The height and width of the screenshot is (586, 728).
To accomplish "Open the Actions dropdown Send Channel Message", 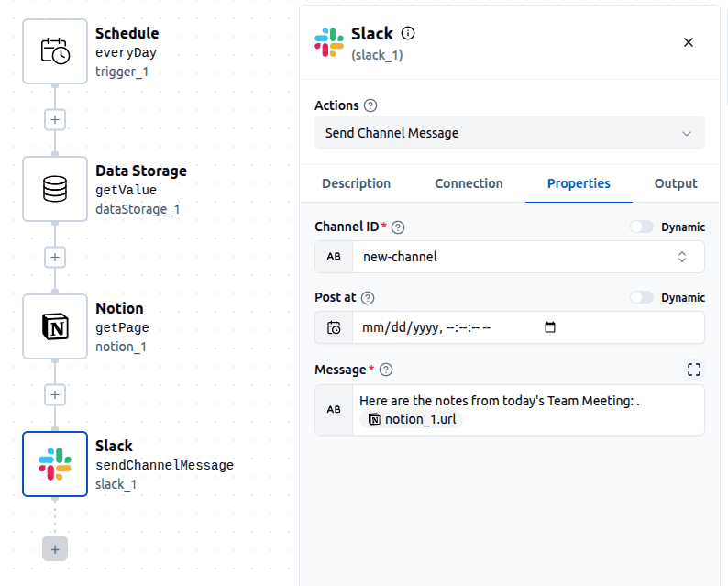I will tap(509, 133).
